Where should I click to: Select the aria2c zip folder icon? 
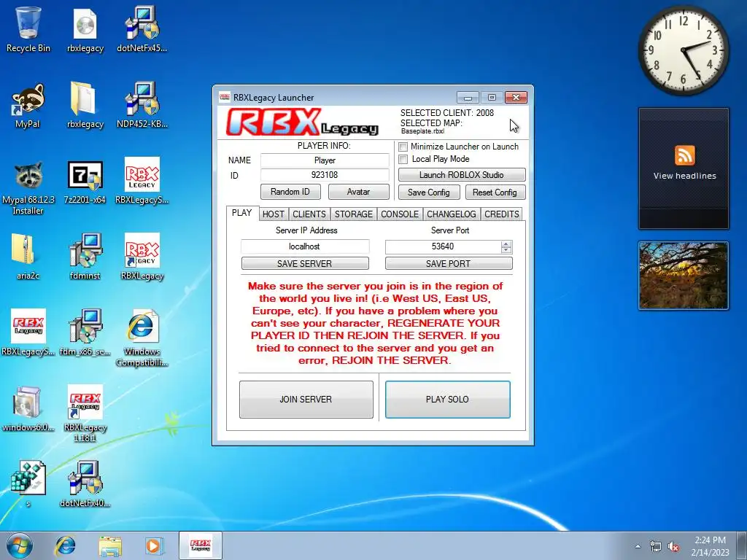[x=28, y=257]
